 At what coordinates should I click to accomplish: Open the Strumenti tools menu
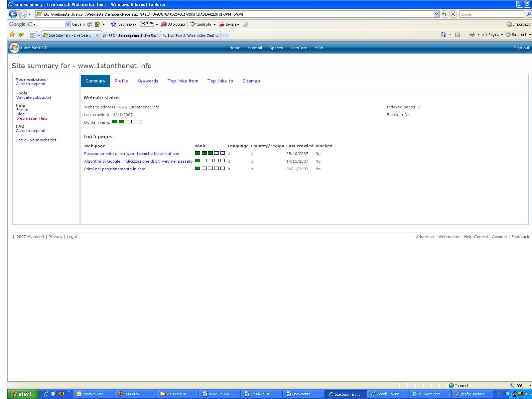click(518, 35)
